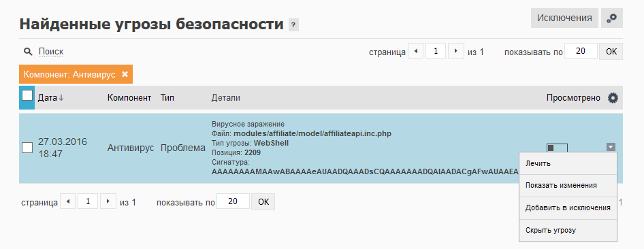Image resolution: width=644 pixels, height=249 pixels.
Task: Open settings gears icon beside Исключения
Action: 612,18
